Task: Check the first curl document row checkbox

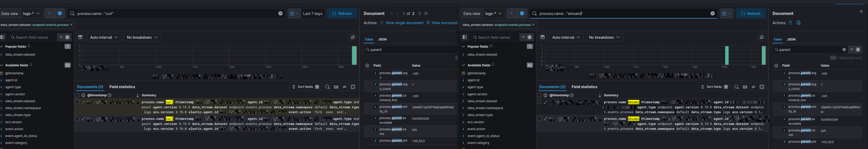Action: pos(77,102)
